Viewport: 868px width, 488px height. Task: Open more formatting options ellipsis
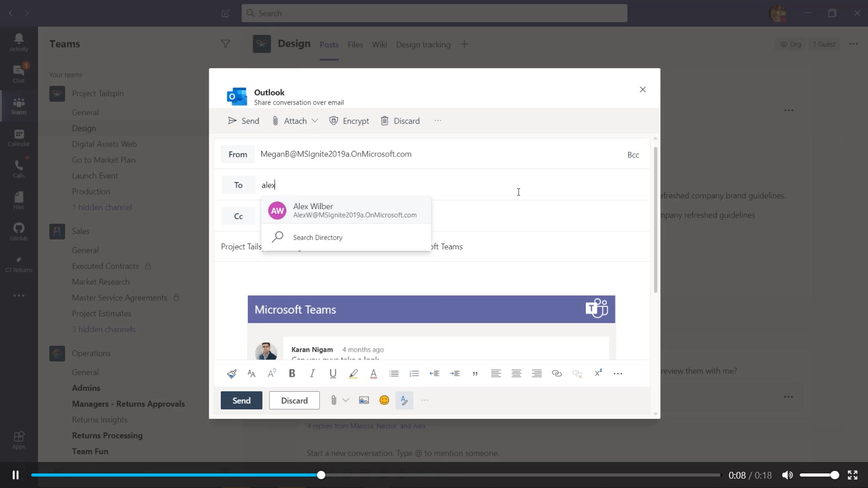point(618,374)
